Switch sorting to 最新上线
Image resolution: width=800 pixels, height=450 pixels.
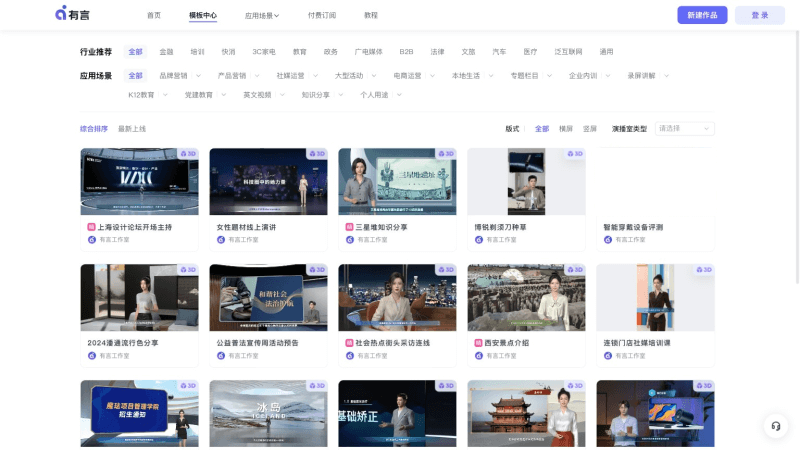tap(132, 129)
